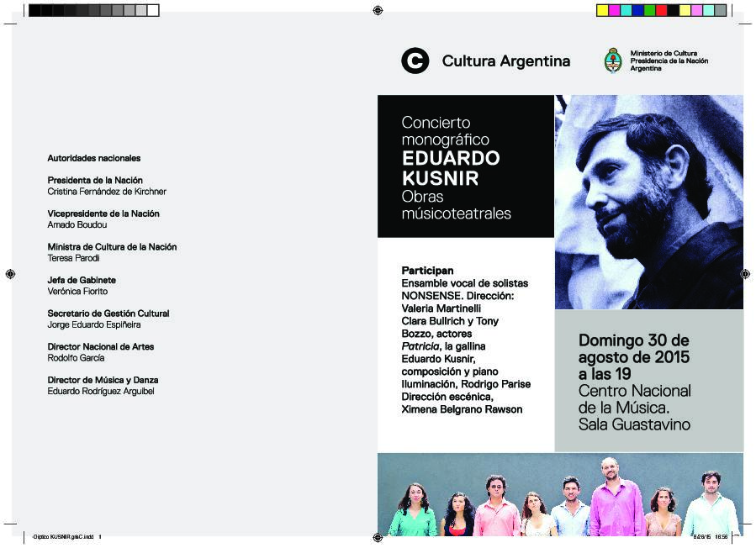Click 'Patricia, la gallina' line

[443, 346]
